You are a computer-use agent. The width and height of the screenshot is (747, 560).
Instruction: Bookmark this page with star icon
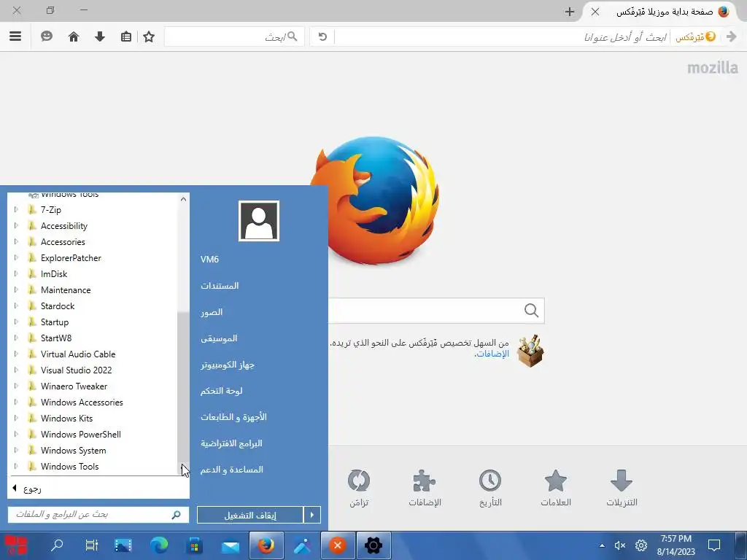[149, 36]
